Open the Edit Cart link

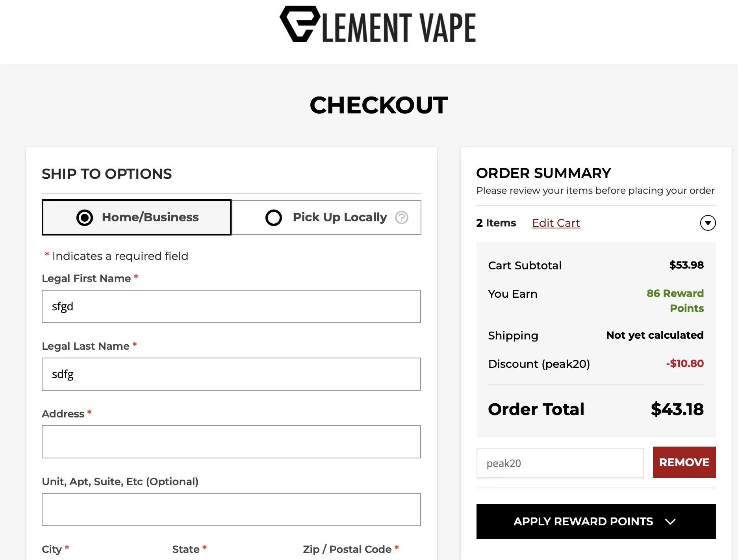pyautogui.click(x=556, y=223)
